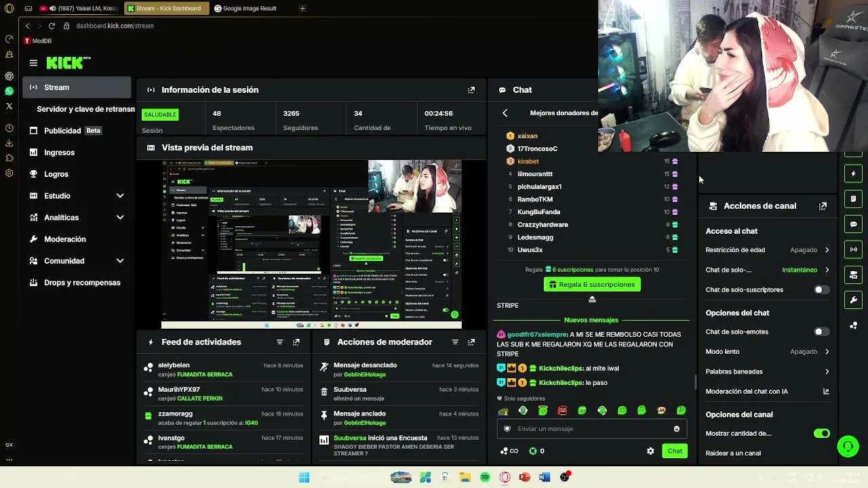Open Restricción de edad options
This screenshot has height=488, width=868.
768,250
